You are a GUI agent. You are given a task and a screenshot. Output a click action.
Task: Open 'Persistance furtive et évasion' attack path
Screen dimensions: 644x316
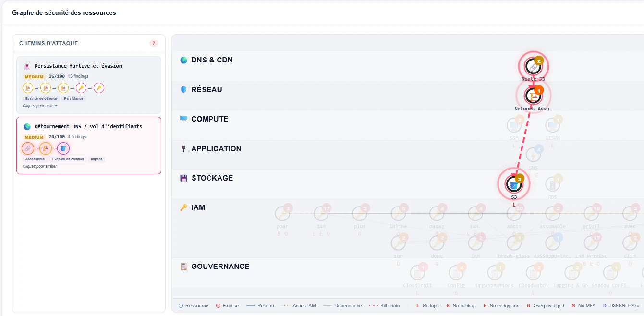tap(89, 85)
